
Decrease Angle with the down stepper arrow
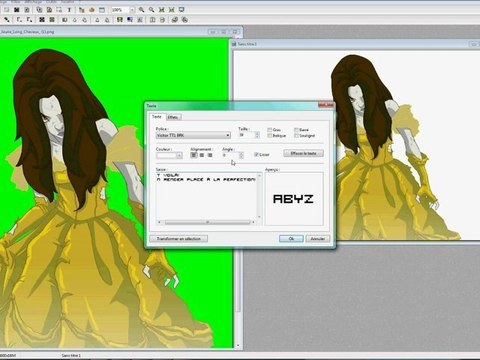(x=241, y=157)
